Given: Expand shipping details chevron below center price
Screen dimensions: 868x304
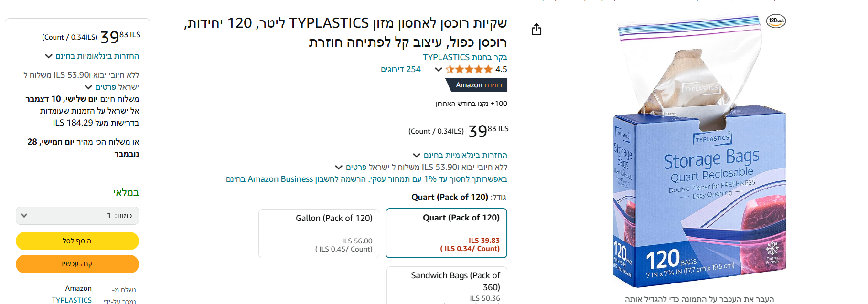Looking at the screenshot, I should pyautogui.click(x=339, y=168).
